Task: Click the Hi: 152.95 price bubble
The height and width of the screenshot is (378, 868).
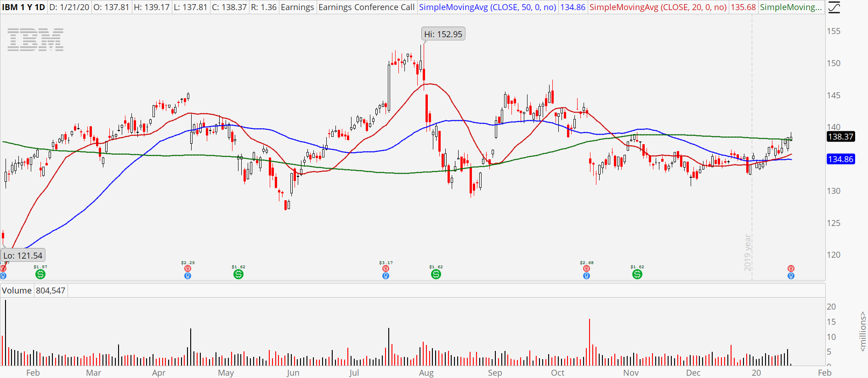Action: point(443,34)
